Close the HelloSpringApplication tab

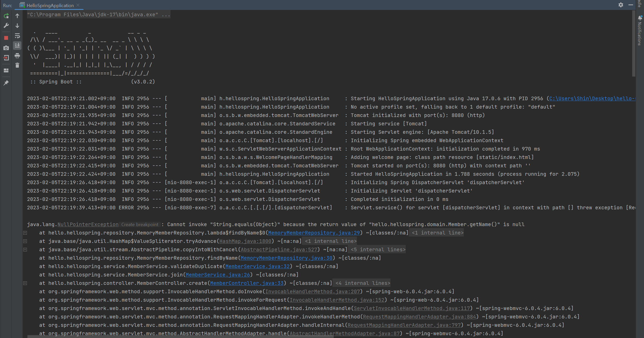78,5
